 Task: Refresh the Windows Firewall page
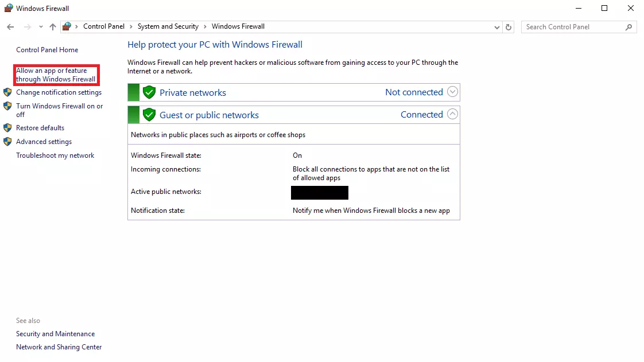pos(509,27)
